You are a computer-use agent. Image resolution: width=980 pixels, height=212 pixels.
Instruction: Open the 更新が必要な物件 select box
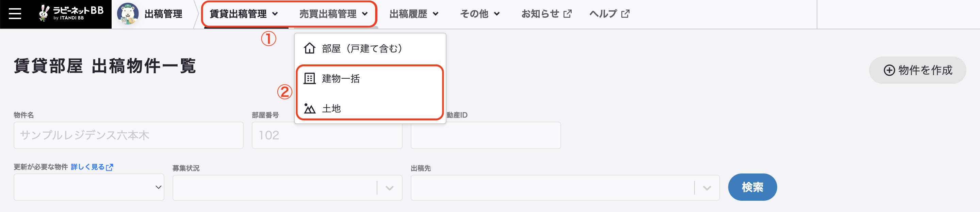pos(89,187)
